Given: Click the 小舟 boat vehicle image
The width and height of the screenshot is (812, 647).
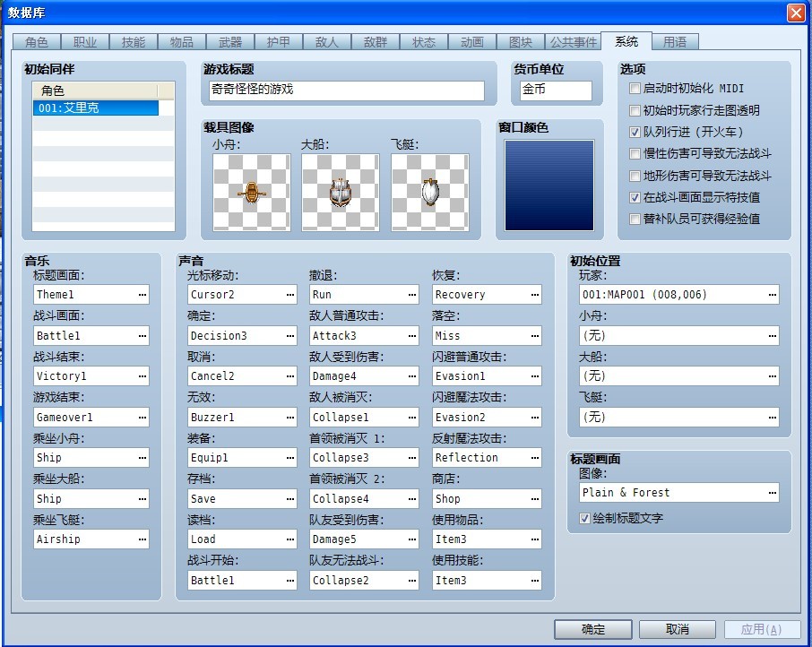Looking at the screenshot, I should [252, 192].
